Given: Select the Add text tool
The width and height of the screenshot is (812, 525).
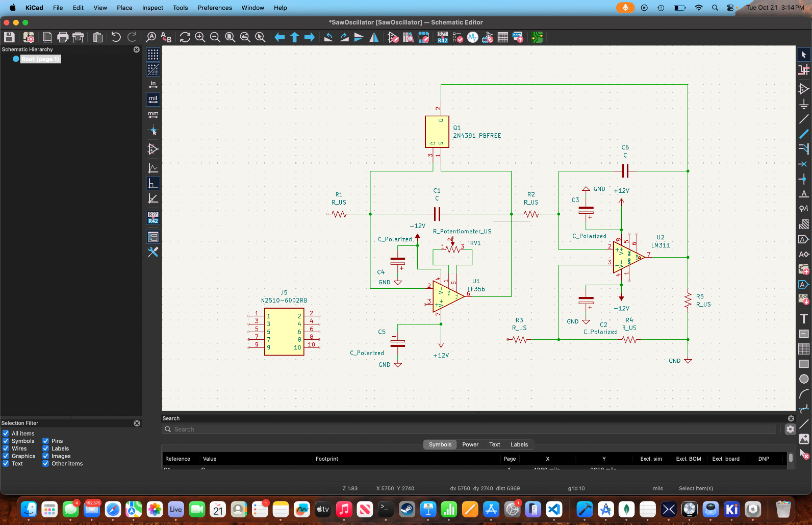Looking at the screenshot, I should (804, 319).
